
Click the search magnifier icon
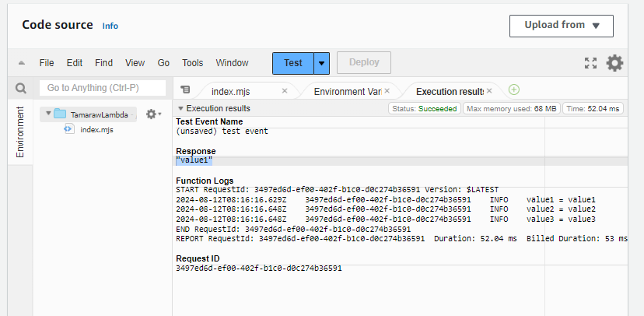point(21,88)
